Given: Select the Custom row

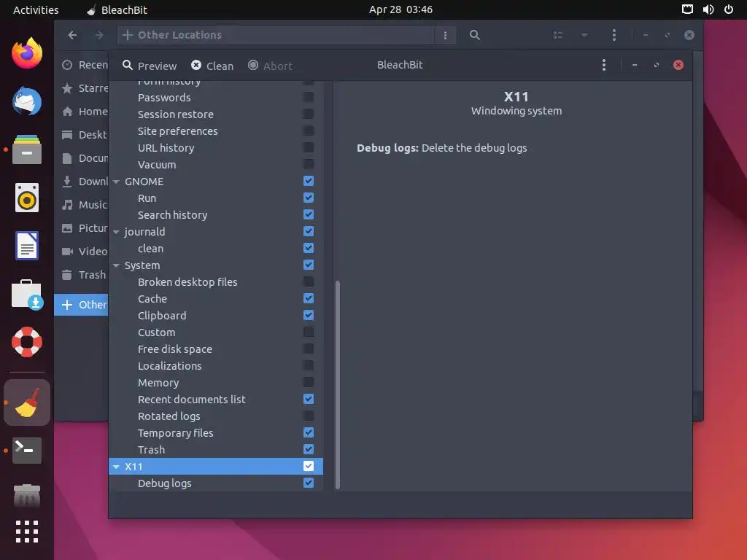Looking at the screenshot, I should click(x=216, y=332).
